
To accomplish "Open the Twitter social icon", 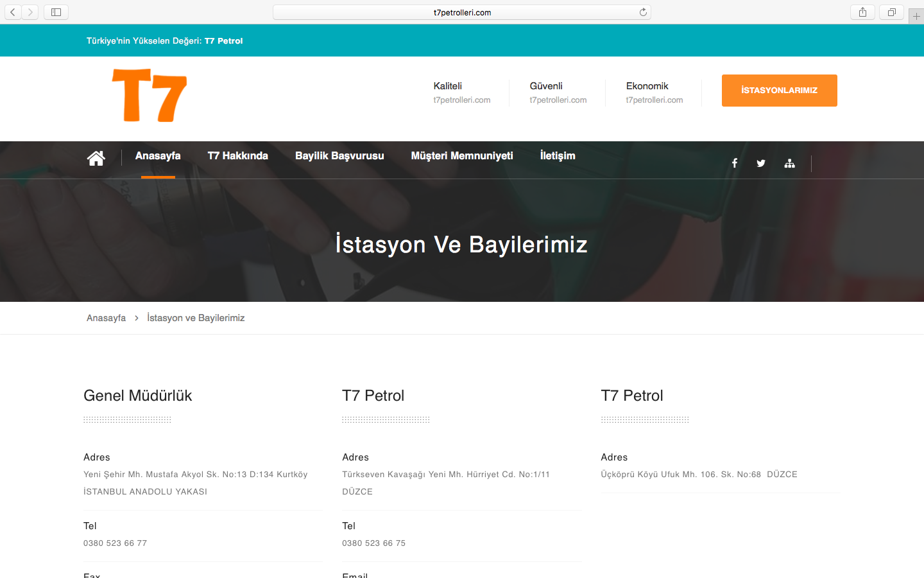I will [761, 163].
